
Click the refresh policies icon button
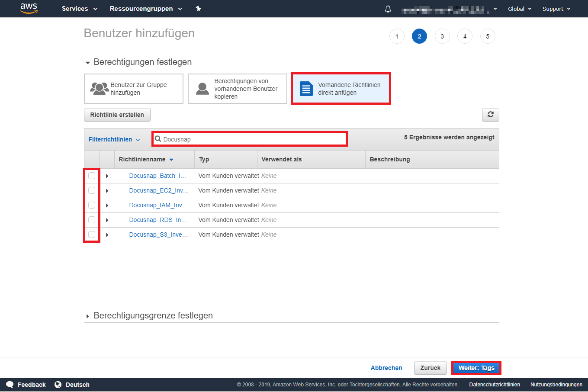pos(491,115)
